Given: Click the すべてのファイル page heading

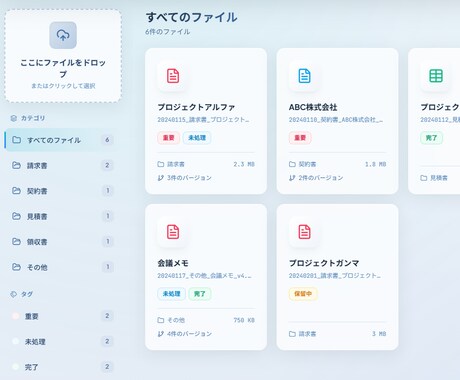Looking at the screenshot, I should tap(192, 17).
